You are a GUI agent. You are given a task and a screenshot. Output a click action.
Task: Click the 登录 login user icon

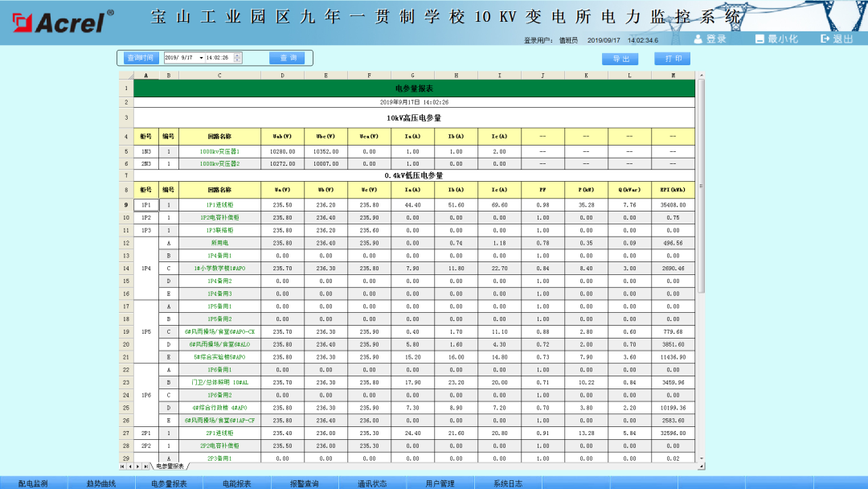(x=698, y=39)
